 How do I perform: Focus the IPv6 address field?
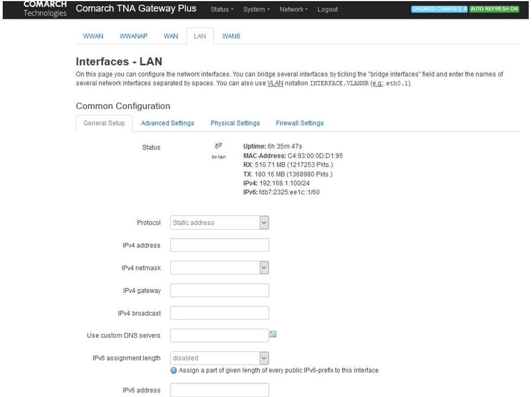point(220,390)
